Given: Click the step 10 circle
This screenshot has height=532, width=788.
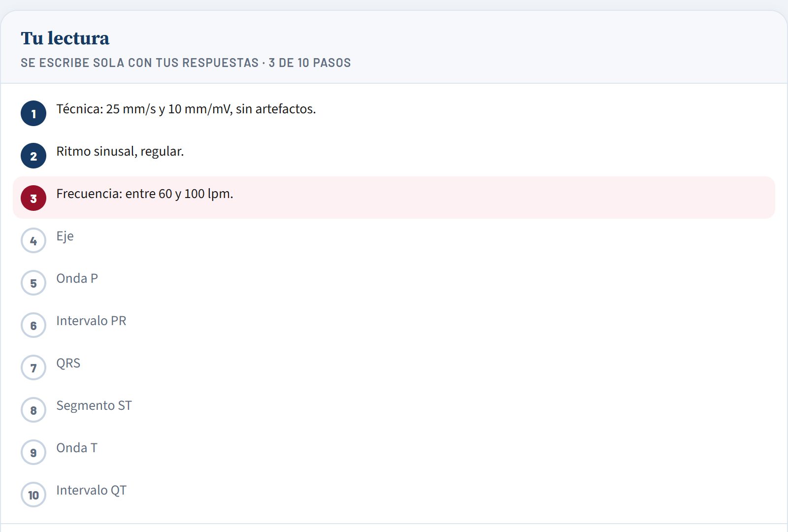Looking at the screenshot, I should pos(33,495).
